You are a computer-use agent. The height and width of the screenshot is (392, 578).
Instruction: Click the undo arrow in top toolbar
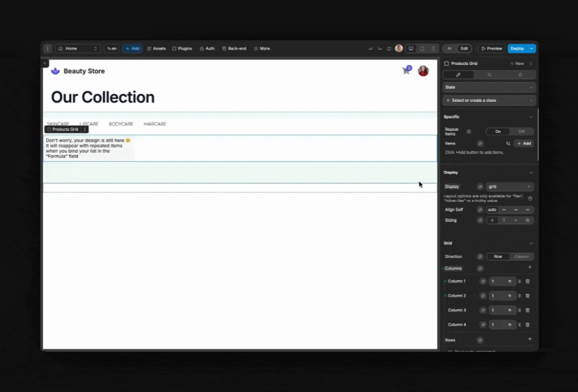pos(371,48)
